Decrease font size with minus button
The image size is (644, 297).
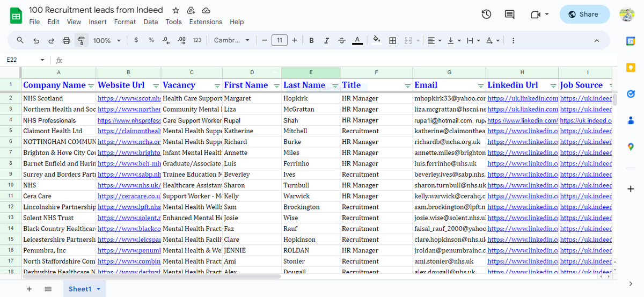tap(264, 40)
